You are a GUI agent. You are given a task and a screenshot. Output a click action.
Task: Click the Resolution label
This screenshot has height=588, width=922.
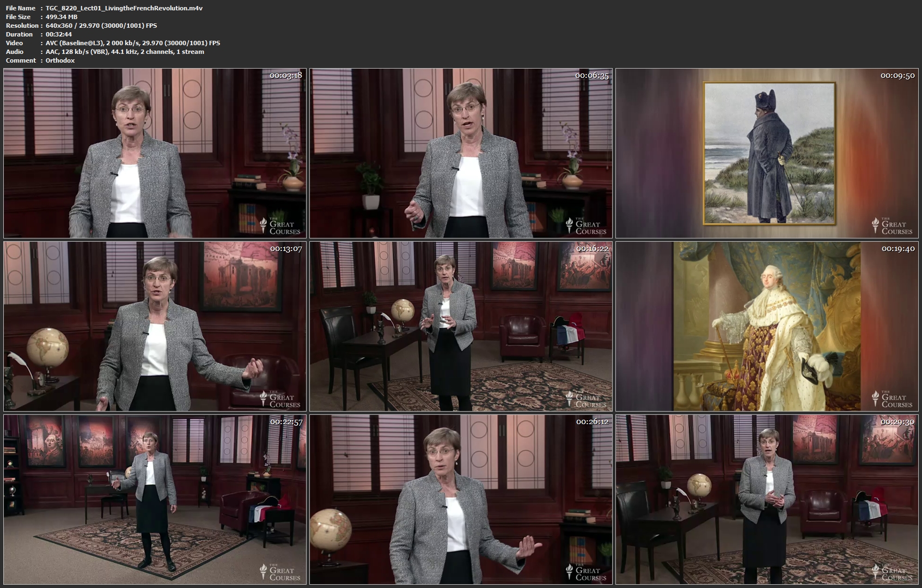(x=22, y=26)
